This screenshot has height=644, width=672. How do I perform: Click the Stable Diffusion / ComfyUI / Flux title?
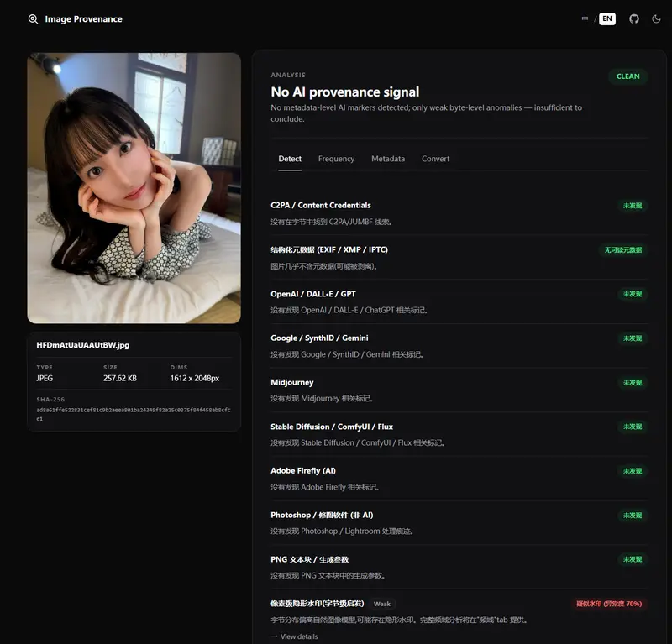332,427
